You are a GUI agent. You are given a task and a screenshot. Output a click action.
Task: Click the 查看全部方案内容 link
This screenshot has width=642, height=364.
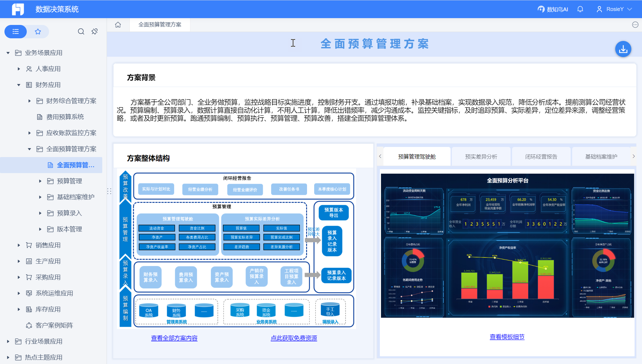tap(174, 338)
